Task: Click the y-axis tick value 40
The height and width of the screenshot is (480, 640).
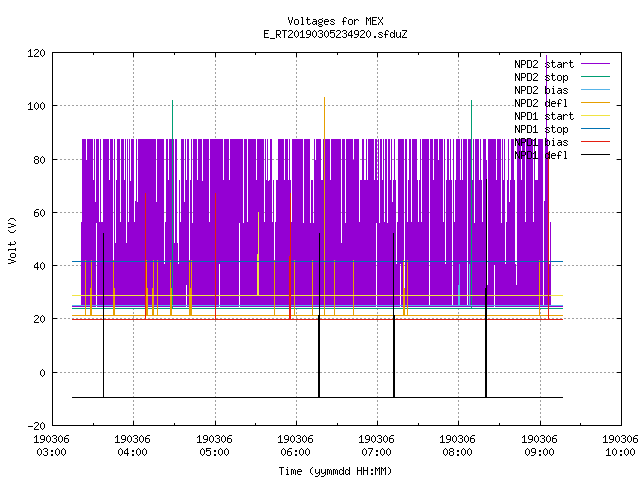Action: [39, 266]
